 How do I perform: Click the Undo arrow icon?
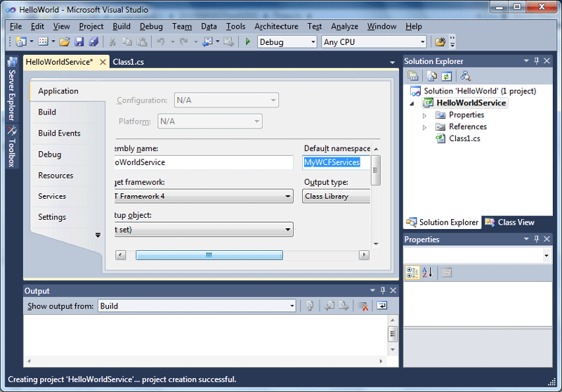click(161, 42)
